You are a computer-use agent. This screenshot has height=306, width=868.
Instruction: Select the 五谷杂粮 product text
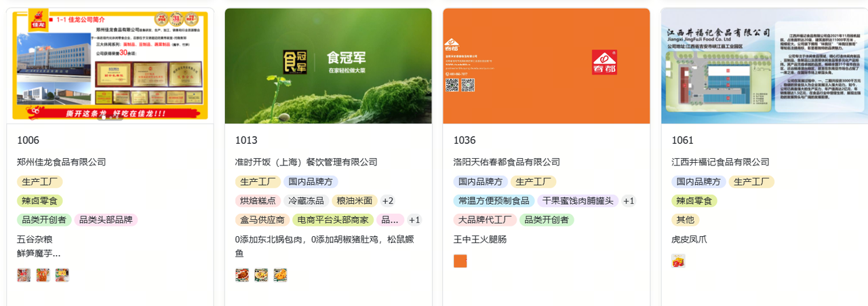coord(35,240)
